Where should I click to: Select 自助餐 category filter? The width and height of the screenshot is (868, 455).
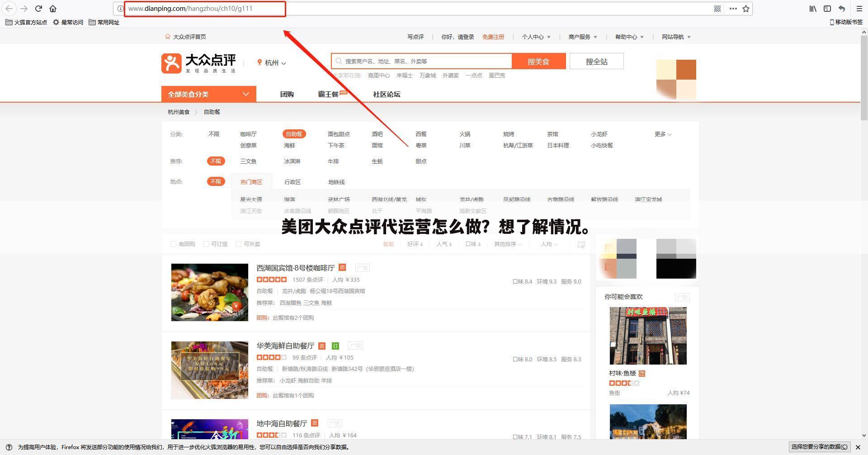(294, 134)
